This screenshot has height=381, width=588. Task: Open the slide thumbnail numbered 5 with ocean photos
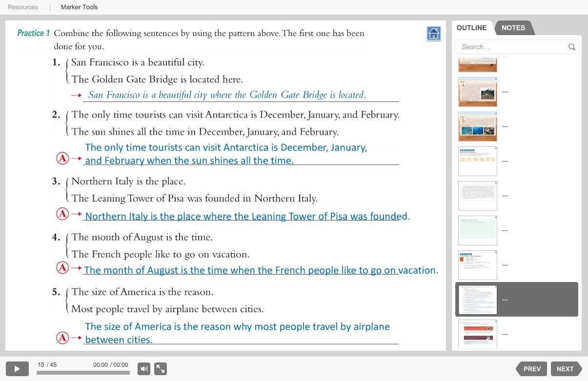(x=478, y=126)
